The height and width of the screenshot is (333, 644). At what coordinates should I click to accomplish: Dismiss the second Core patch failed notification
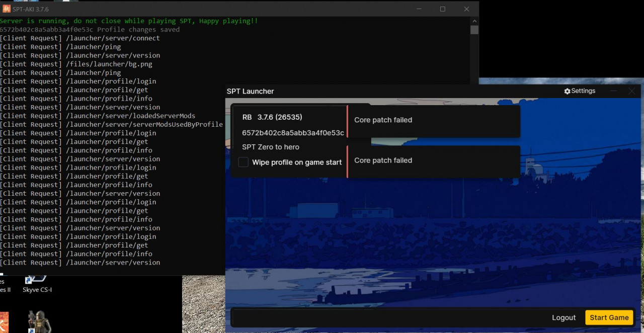pos(433,160)
